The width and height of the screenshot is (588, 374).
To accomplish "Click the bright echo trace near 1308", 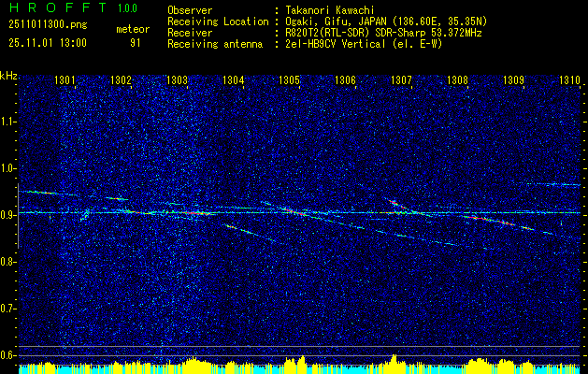I will pyautogui.click(x=491, y=221).
